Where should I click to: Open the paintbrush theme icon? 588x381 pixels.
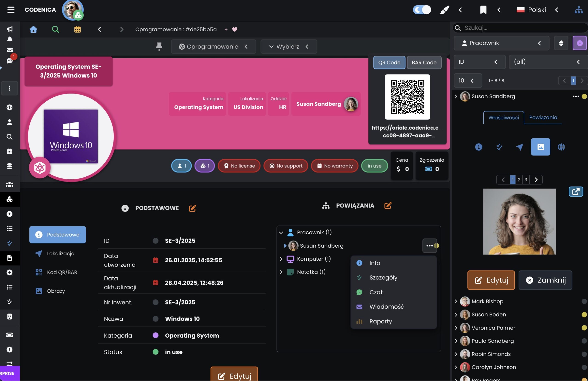(x=444, y=10)
